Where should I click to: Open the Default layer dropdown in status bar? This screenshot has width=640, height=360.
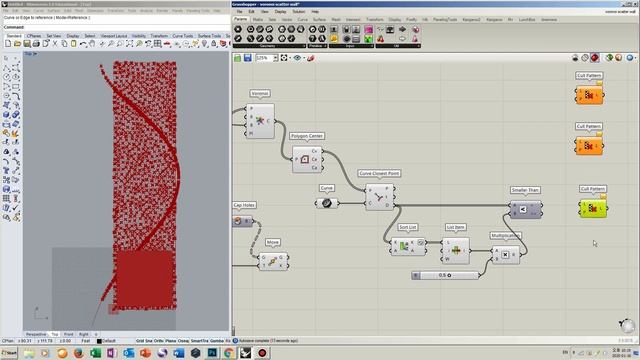coord(107,341)
